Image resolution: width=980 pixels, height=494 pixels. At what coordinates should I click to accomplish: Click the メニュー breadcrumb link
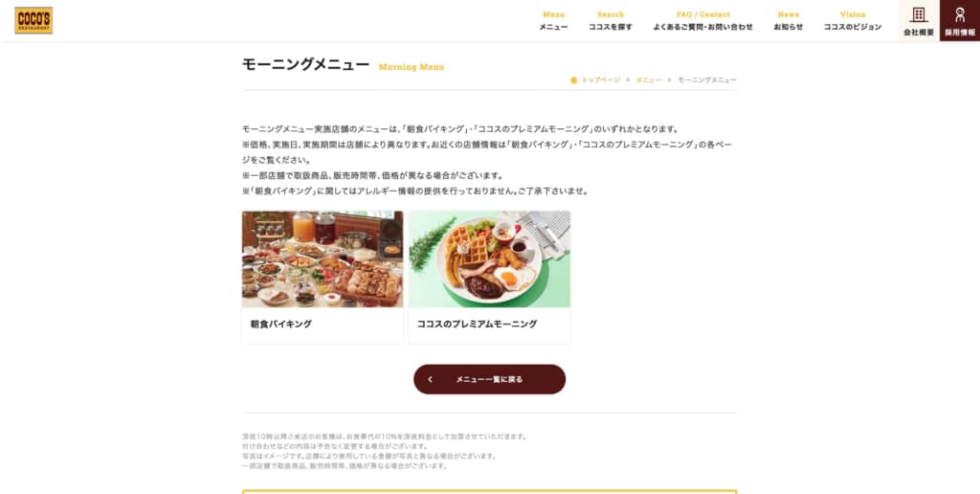point(649,80)
